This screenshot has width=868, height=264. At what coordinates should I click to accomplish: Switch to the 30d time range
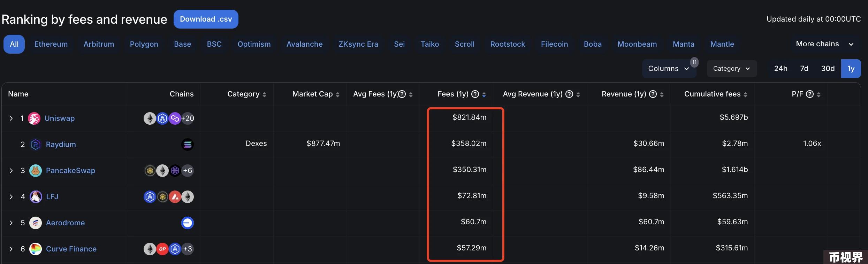(828, 69)
